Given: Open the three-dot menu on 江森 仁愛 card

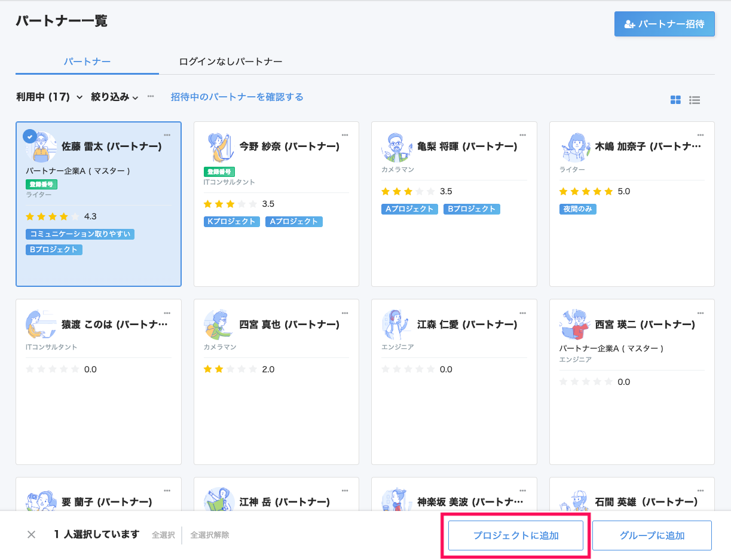Looking at the screenshot, I should 523,313.
